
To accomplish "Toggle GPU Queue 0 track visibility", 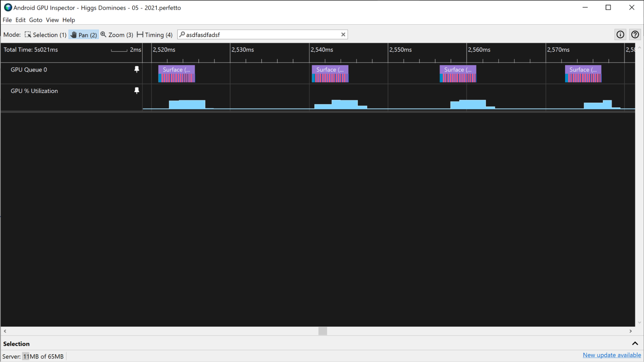I will 136,70.
